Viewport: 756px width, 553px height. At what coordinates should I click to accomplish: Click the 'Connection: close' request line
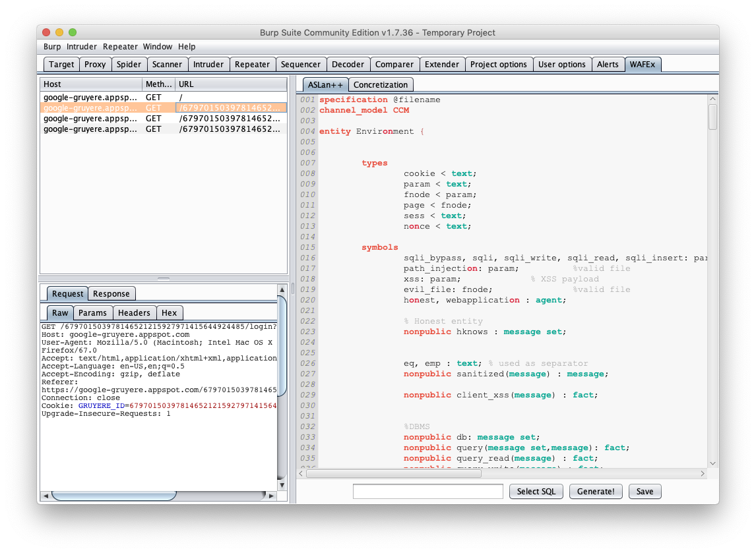coord(80,398)
